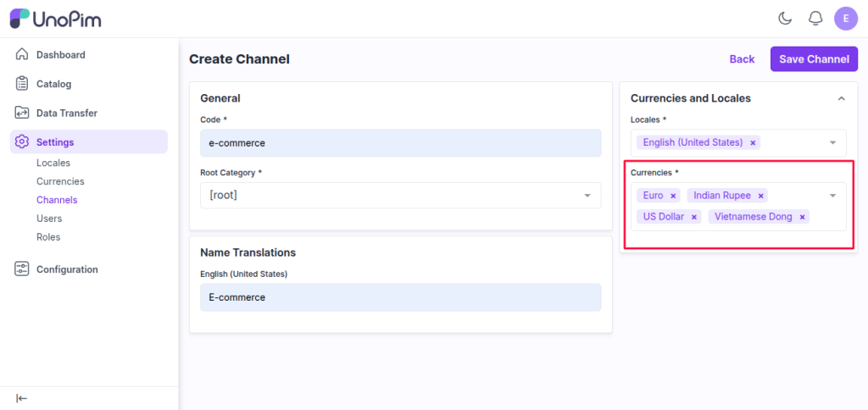This screenshot has height=410, width=868.
Task: Go to Catalog in the sidebar
Action: 53,84
